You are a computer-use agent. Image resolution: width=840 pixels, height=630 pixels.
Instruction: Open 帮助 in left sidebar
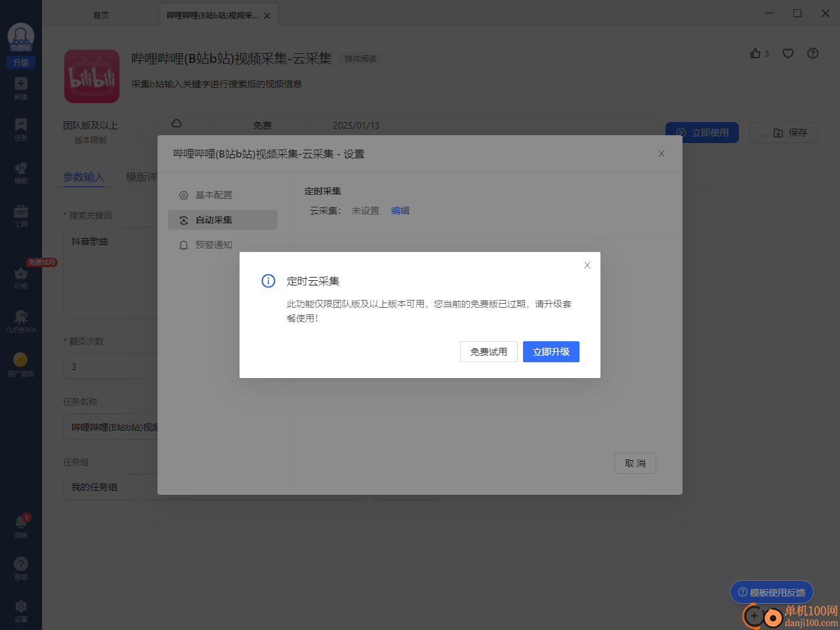[21, 568]
